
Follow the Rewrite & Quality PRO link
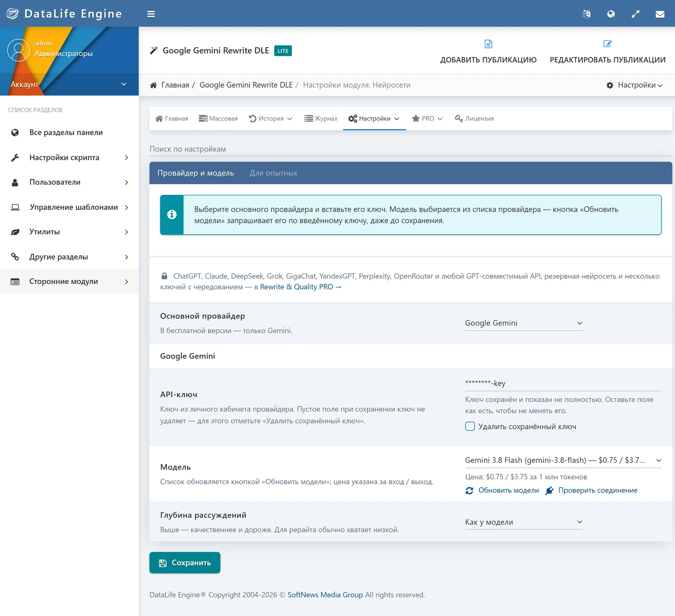coord(300,287)
